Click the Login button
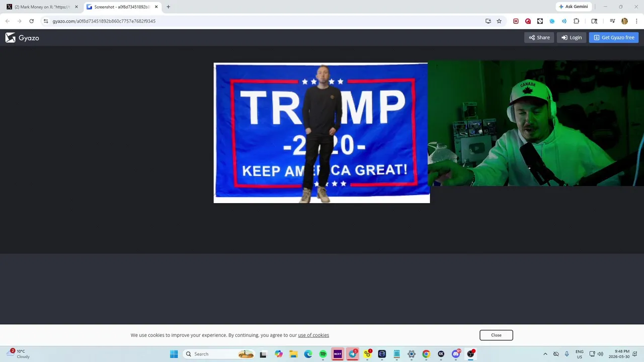 (572, 37)
